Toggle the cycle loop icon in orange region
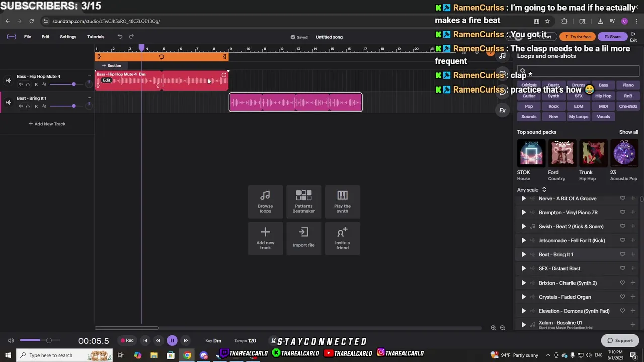 coord(162,57)
